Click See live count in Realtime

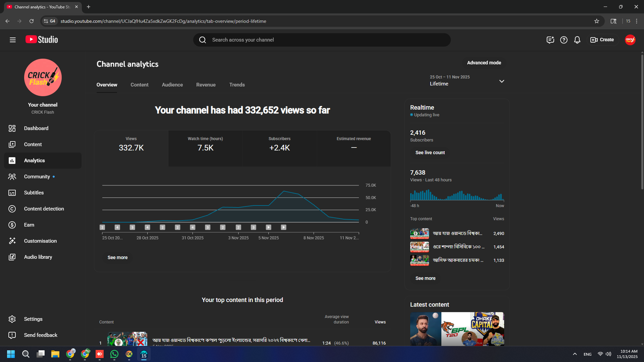pos(430,153)
